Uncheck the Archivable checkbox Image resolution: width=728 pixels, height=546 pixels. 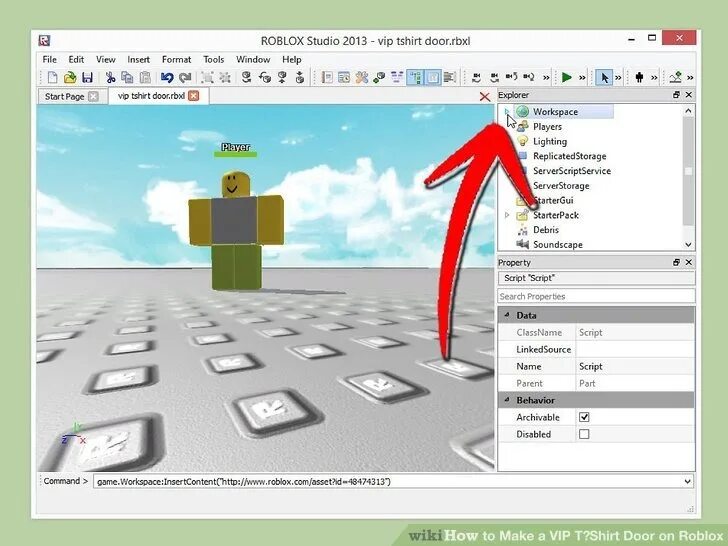pyautogui.click(x=584, y=417)
